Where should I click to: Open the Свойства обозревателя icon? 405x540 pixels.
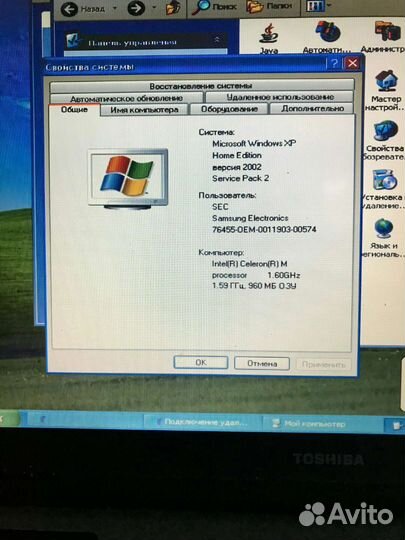[x=385, y=140]
